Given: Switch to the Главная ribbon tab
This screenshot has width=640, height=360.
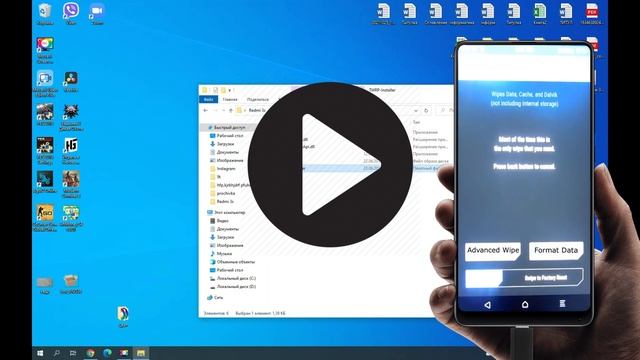Looking at the screenshot, I should click(230, 99).
